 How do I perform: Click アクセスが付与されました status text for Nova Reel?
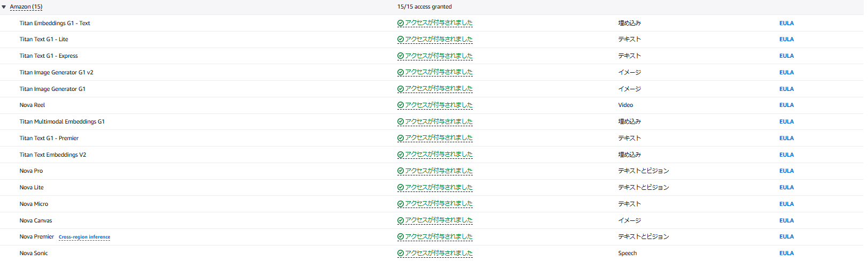pyautogui.click(x=439, y=105)
